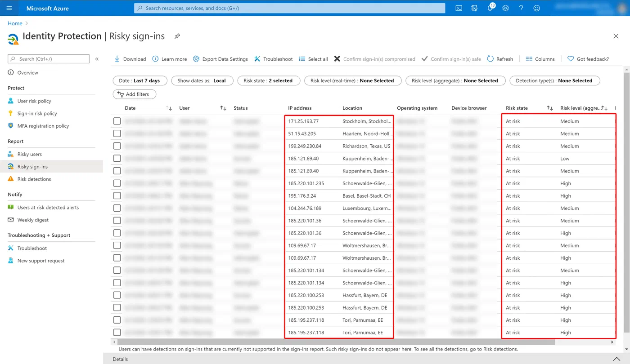Tick checkbox for the 51.15.43.205 row

point(117,133)
